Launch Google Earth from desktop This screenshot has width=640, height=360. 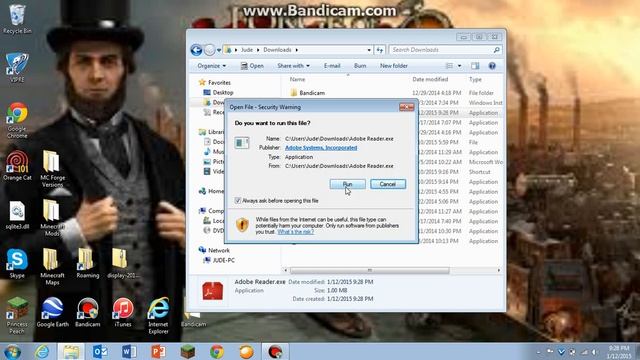tap(52, 313)
